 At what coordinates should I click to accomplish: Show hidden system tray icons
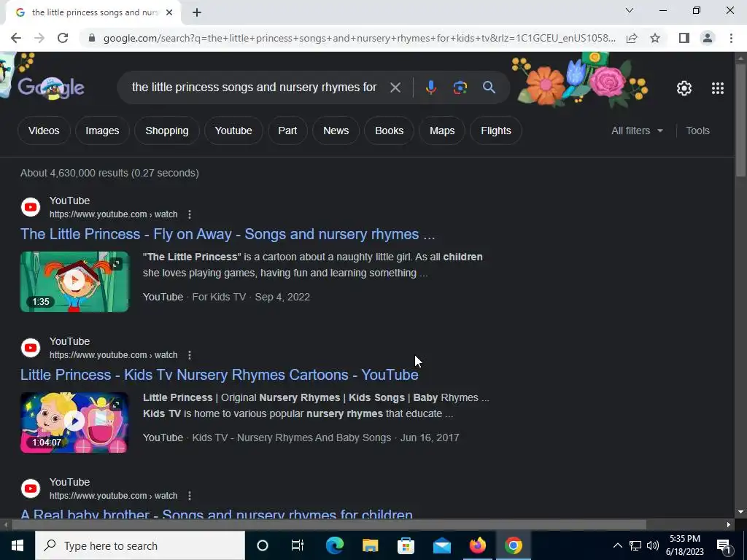click(617, 545)
